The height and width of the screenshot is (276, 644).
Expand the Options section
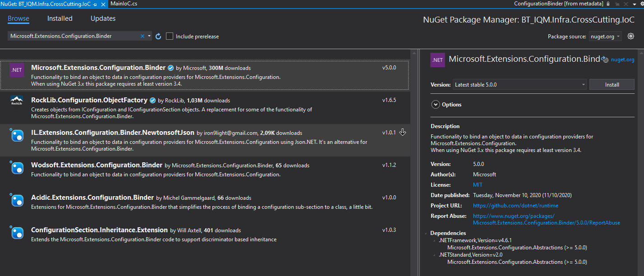coord(436,105)
